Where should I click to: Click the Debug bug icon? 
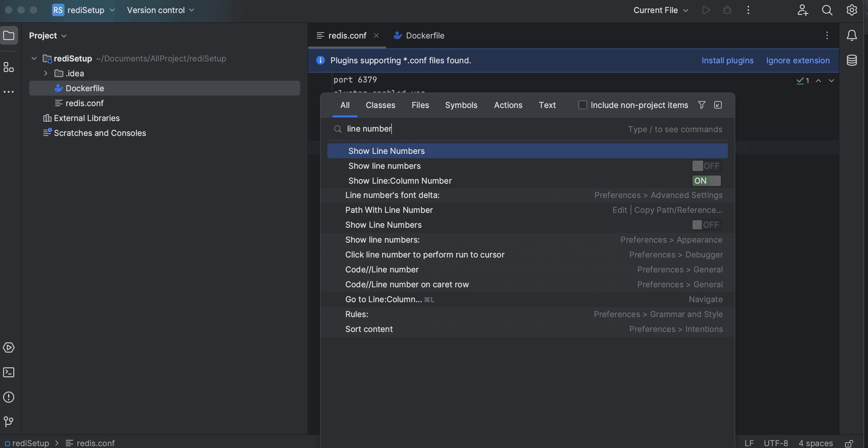point(727,10)
